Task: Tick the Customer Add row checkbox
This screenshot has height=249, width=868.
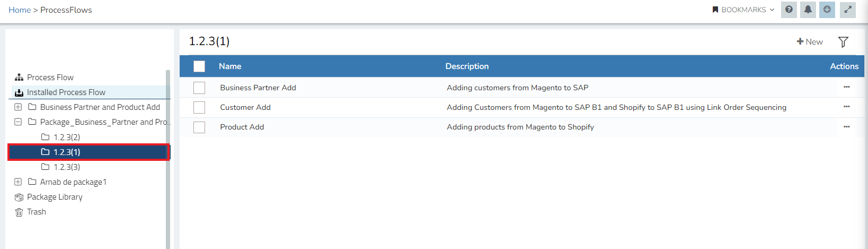Action: [x=199, y=107]
